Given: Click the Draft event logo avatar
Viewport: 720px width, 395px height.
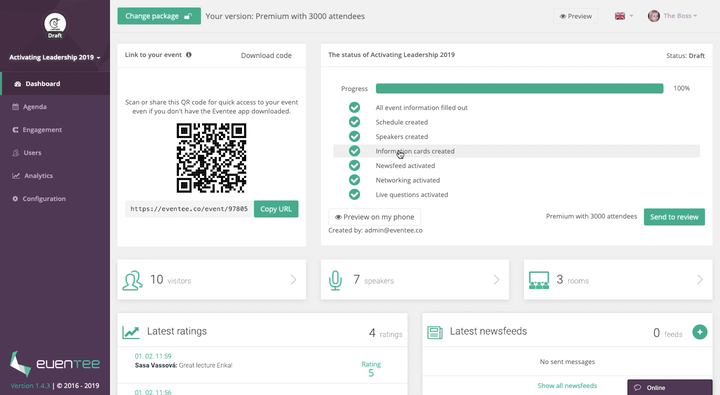Looking at the screenshot, I should coord(55,25).
